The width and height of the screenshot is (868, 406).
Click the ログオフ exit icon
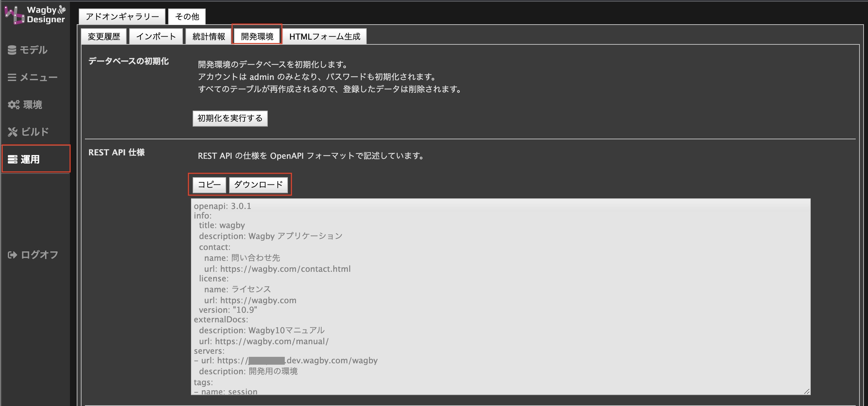[12, 254]
